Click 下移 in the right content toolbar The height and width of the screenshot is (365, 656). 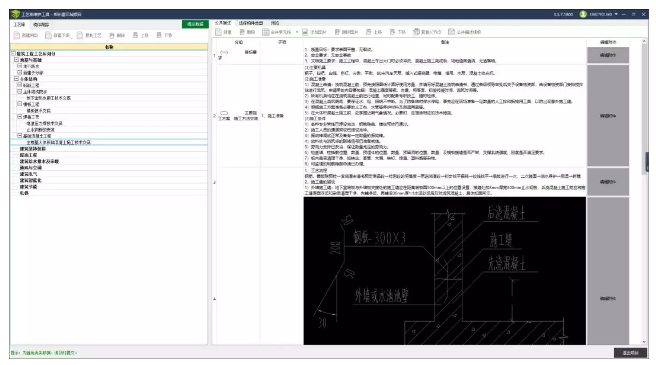point(397,32)
